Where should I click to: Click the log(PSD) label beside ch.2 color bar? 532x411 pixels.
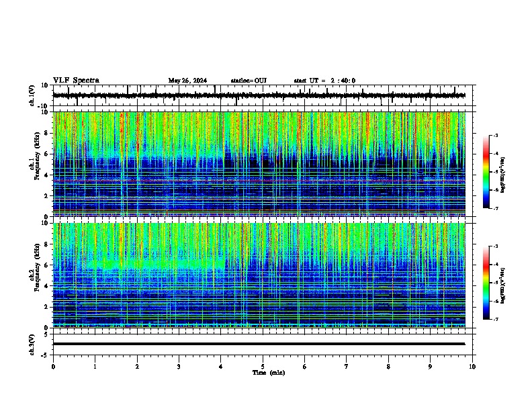coord(503,285)
